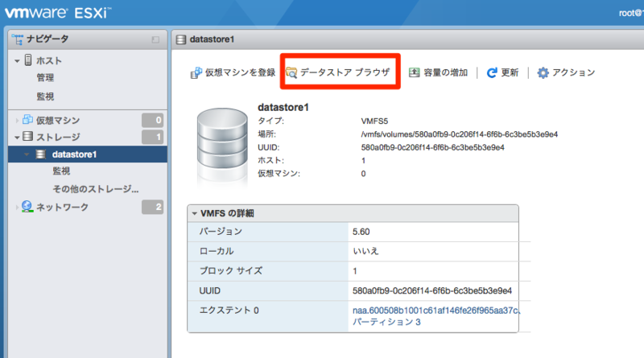Click the blue refresh arrow icon
The height and width of the screenshot is (358, 644).
point(492,72)
